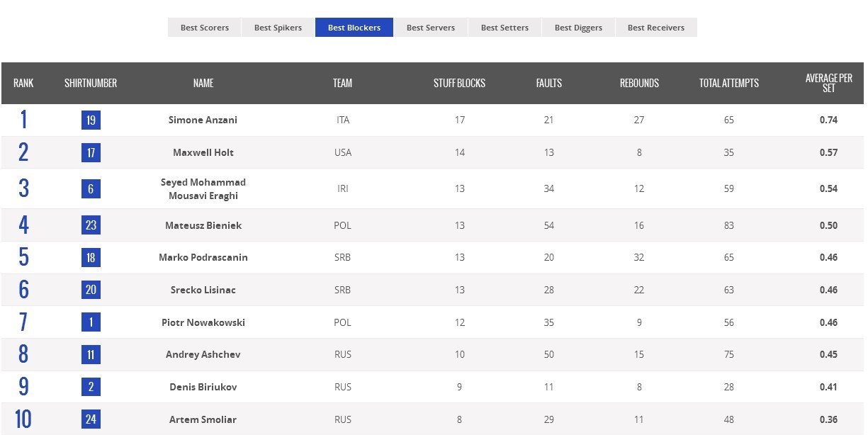Click player name Marko Podrascanin
Image resolution: width=868 pixels, height=435 pixels.
tap(203, 257)
